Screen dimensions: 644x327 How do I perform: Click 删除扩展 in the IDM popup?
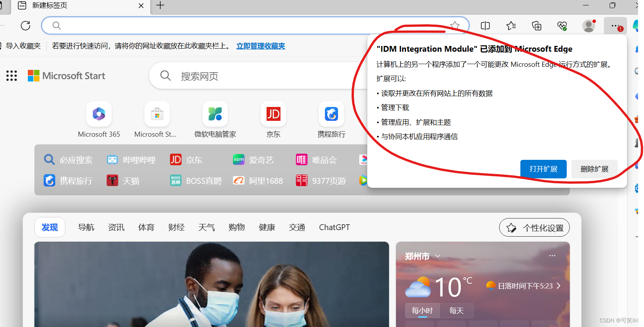pyautogui.click(x=595, y=169)
